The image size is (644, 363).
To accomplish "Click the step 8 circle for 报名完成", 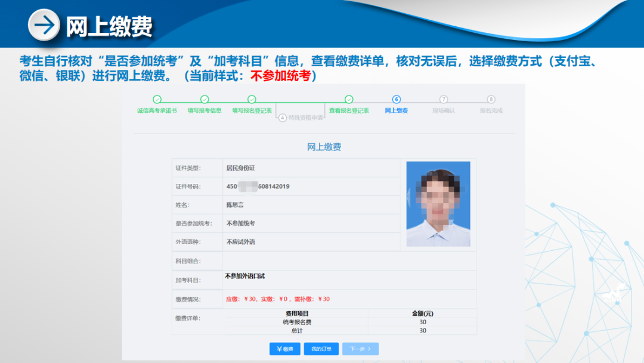I will [x=491, y=99].
